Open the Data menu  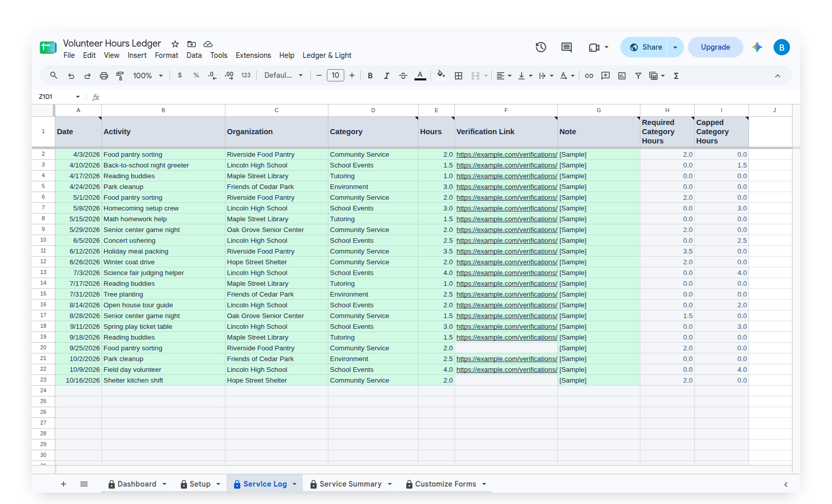click(x=194, y=55)
